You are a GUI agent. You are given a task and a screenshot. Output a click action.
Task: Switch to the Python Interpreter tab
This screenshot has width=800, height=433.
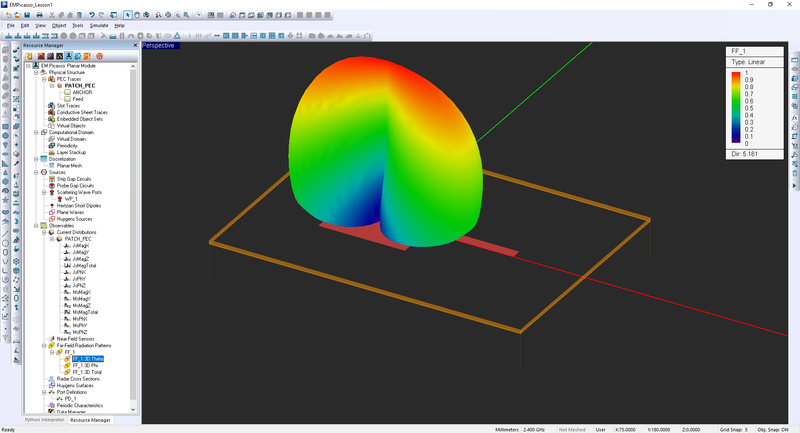click(x=45, y=420)
